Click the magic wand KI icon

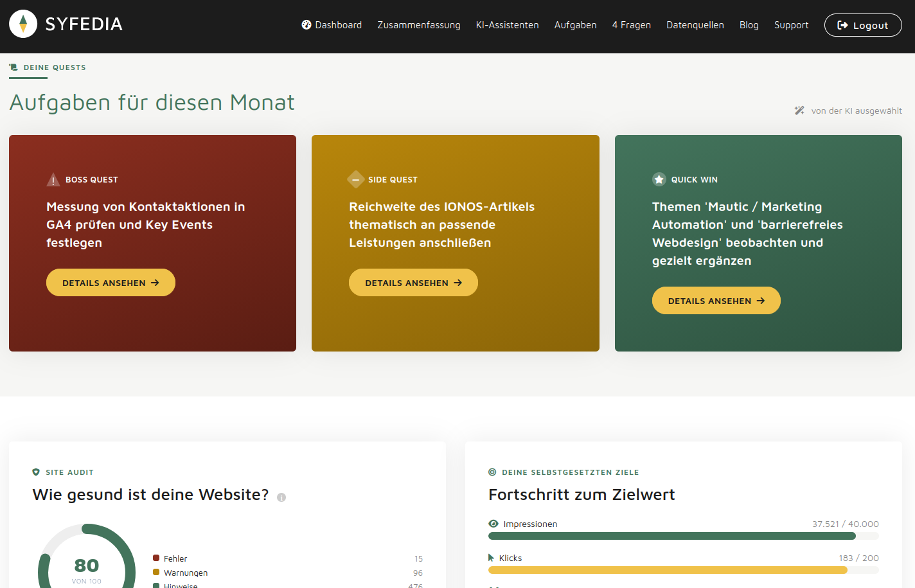tap(799, 111)
